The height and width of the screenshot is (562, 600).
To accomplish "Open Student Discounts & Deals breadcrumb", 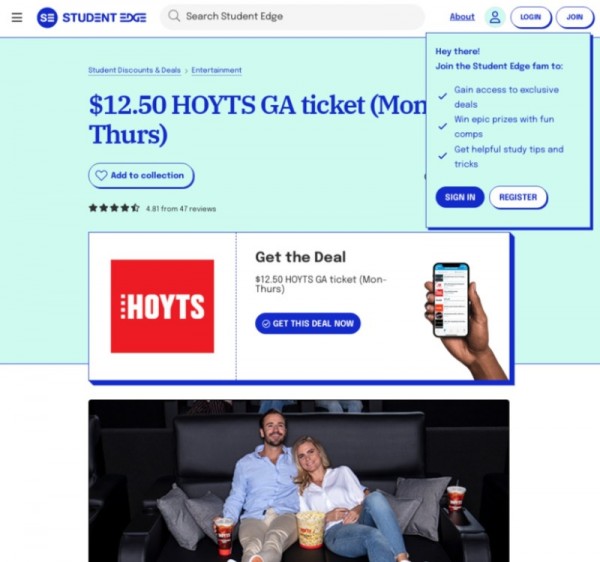I will 134,70.
